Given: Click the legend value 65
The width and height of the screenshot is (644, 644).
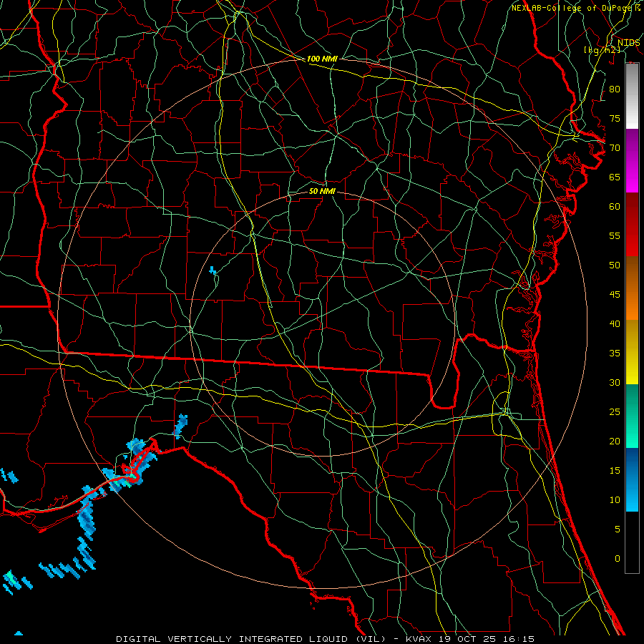Looking at the screenshot, I should pos(615,177).
